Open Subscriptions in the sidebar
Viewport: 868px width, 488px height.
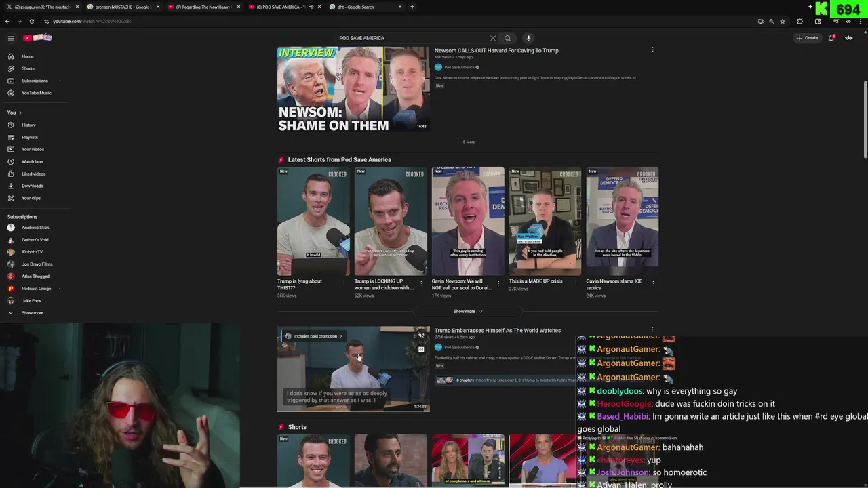[34, 81]
